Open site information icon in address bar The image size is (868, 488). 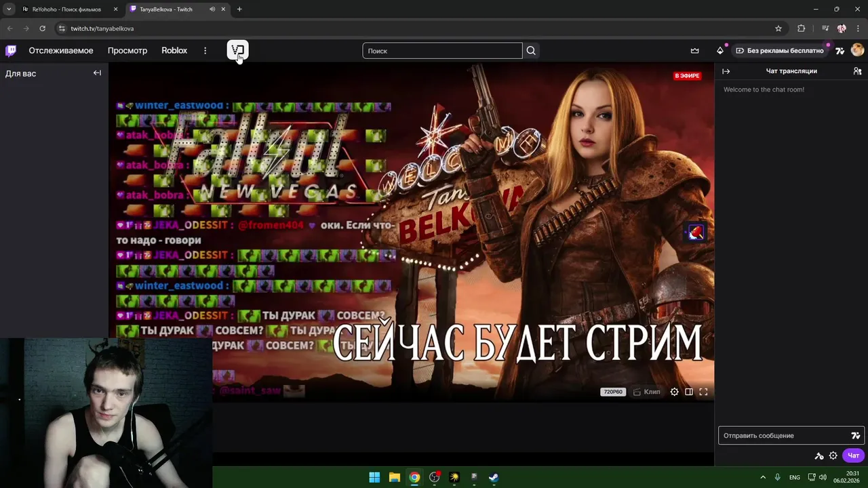point(61,28)
